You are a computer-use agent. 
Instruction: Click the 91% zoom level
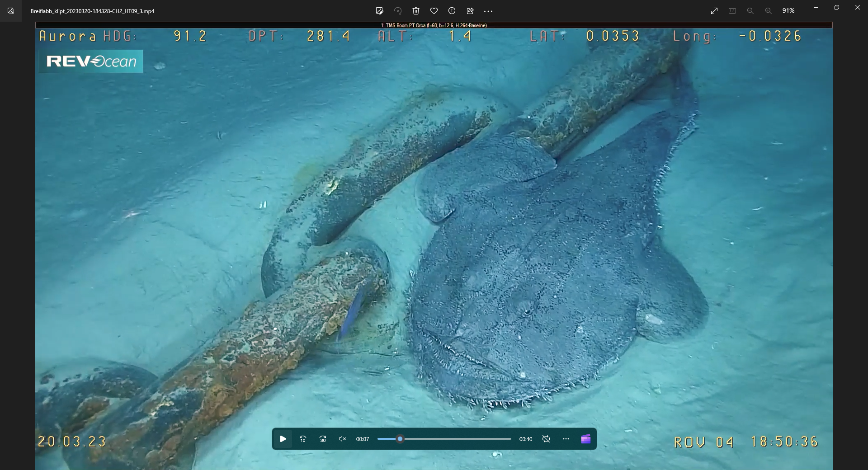(x=788, y=11)
